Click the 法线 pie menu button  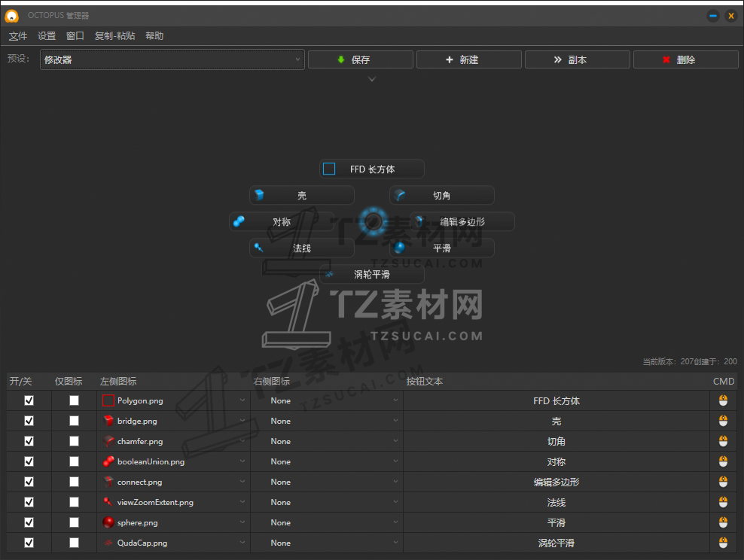(x=302, y=248)
